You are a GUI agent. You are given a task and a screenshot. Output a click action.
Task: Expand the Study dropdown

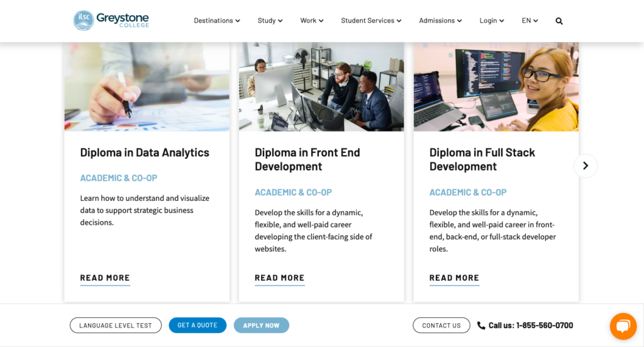270,21
